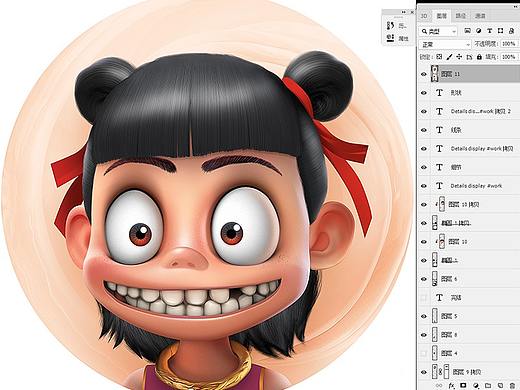
Task: Select the 'Details display #work copy' layer name
Action: click(481, 149)
